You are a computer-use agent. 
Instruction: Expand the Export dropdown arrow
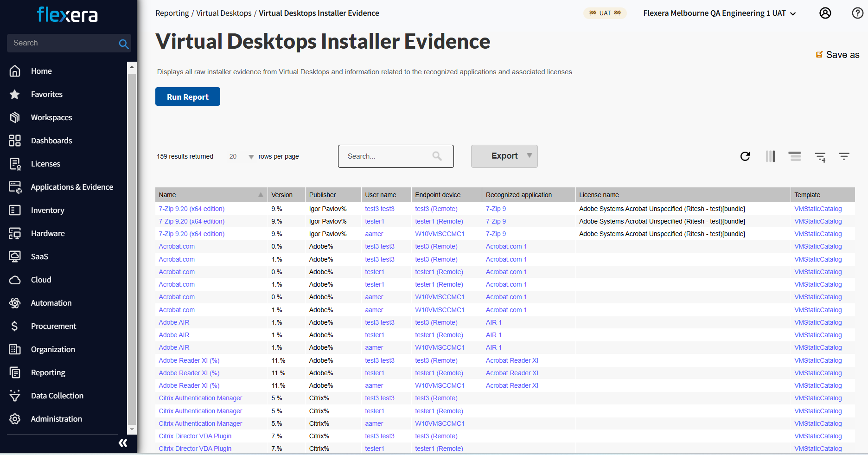click(529, 156)
